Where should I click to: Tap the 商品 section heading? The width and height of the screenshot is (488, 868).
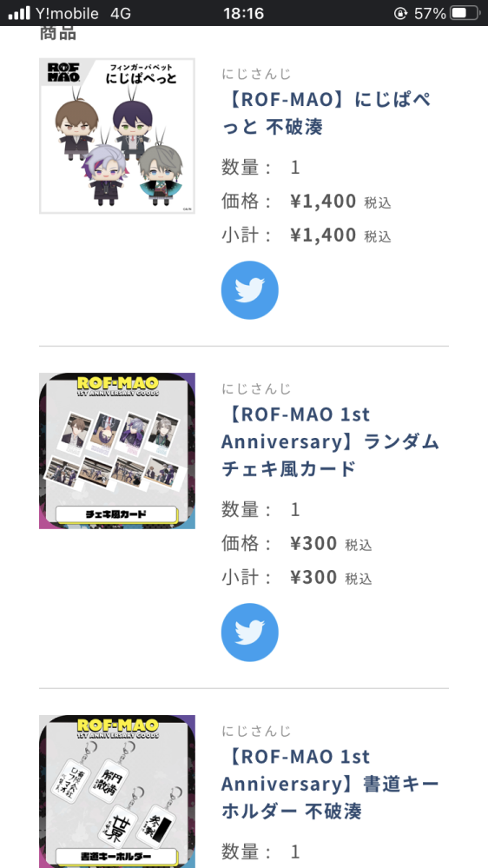pos(57,33)
